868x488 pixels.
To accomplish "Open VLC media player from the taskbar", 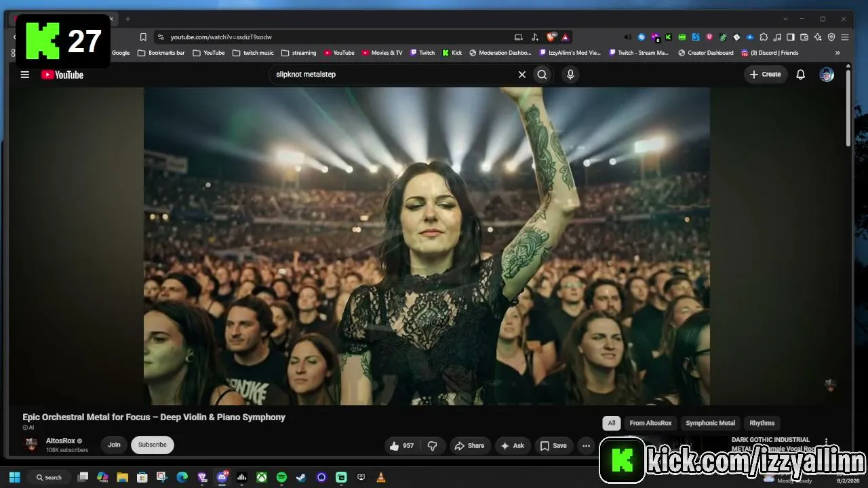I will click(381, 477).
